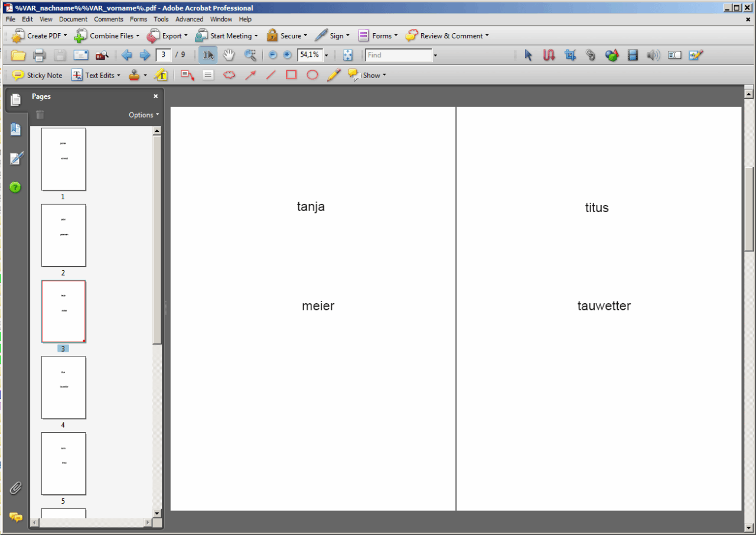
Task: Open the Advanced menu
Action: tap(189, 19)
